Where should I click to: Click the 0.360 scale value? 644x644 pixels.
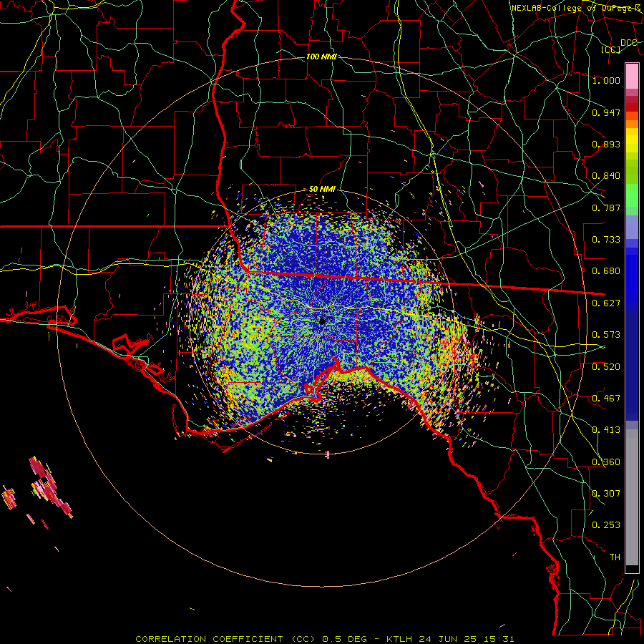606,462
